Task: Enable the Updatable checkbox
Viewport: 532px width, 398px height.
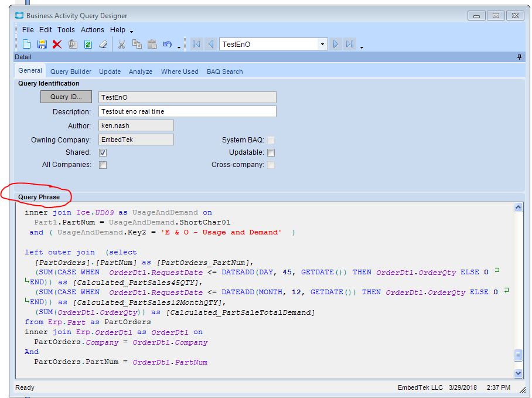Action: pyautogui.click(x=271, y=152)
